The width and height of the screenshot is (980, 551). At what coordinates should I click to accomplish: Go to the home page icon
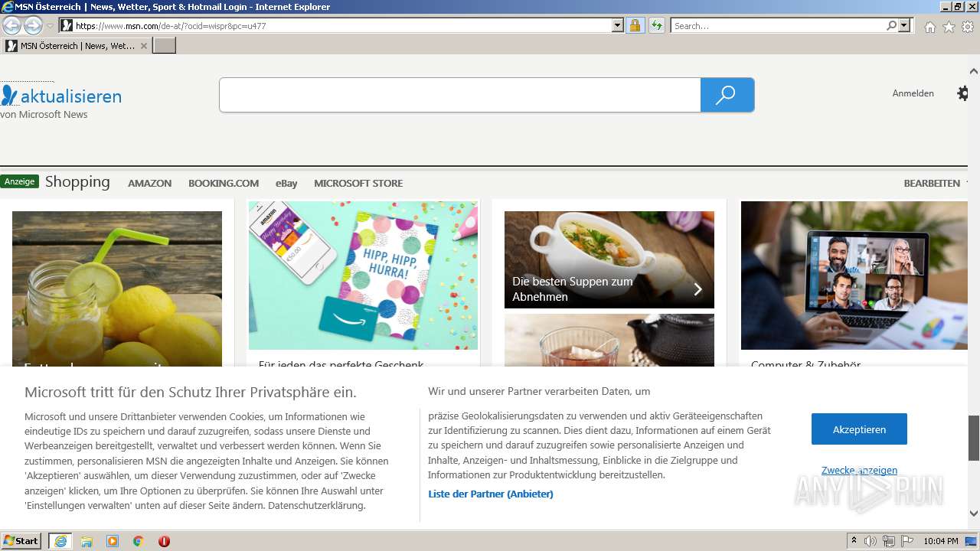coord(929,27)
